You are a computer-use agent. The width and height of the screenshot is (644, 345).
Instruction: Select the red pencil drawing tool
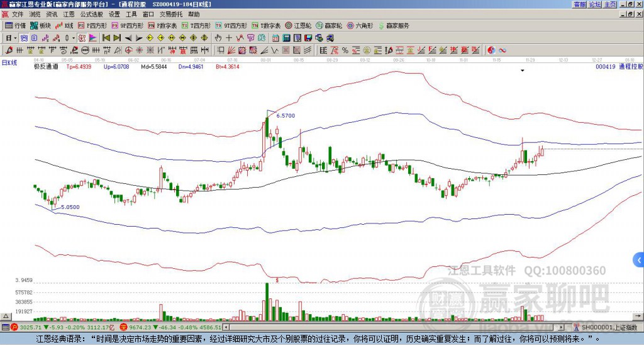(9, 50)
